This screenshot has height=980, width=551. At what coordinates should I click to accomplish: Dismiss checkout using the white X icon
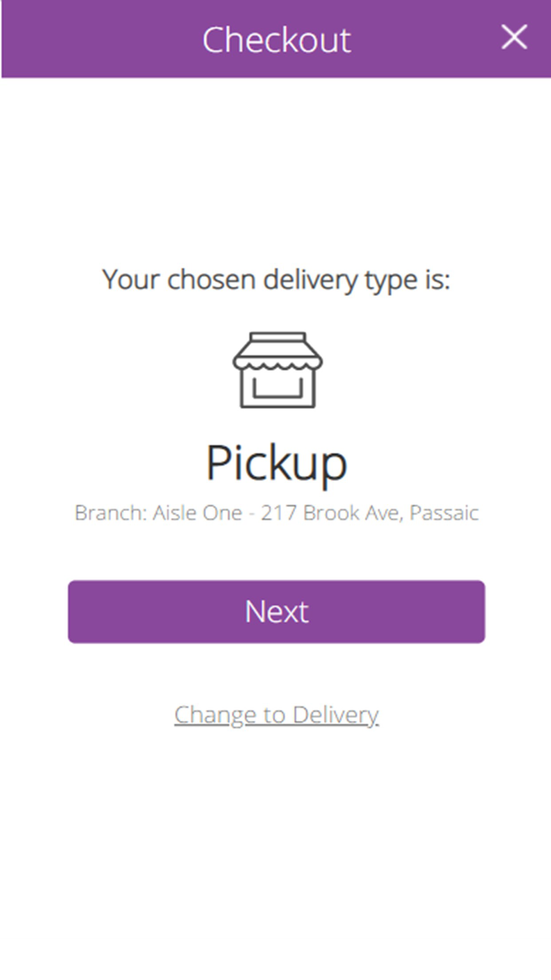514,37
